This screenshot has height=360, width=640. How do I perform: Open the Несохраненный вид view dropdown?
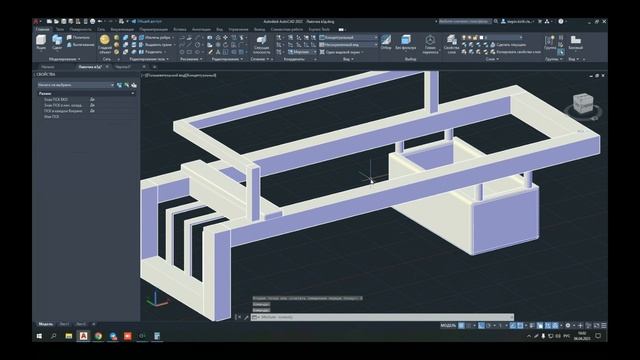point(349,44)
